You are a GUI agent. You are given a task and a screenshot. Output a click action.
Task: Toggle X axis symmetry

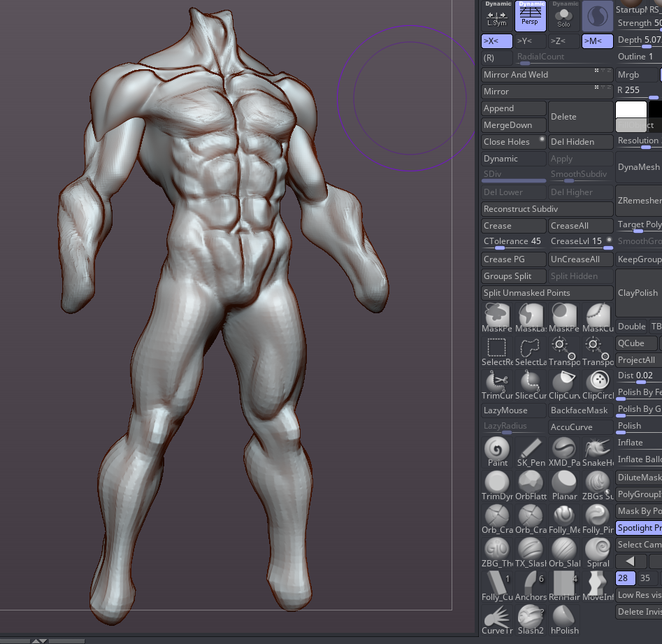pos(496,41)
